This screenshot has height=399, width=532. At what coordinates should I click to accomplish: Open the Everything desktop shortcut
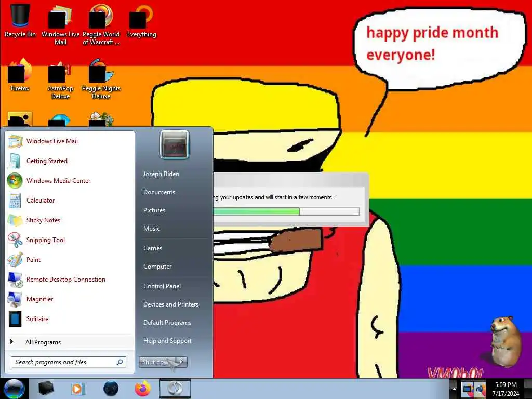tap(141, 20)
